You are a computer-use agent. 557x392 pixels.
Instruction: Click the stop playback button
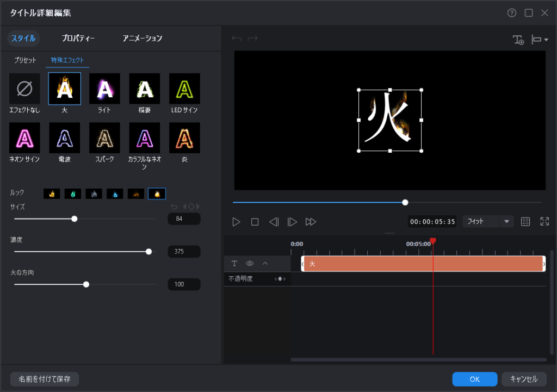[255, 222]
